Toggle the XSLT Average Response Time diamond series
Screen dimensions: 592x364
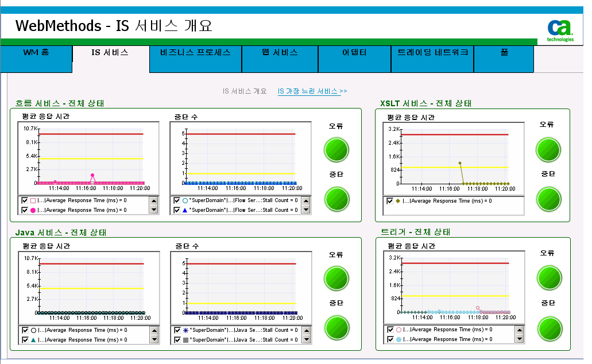(x=390, y=201)
